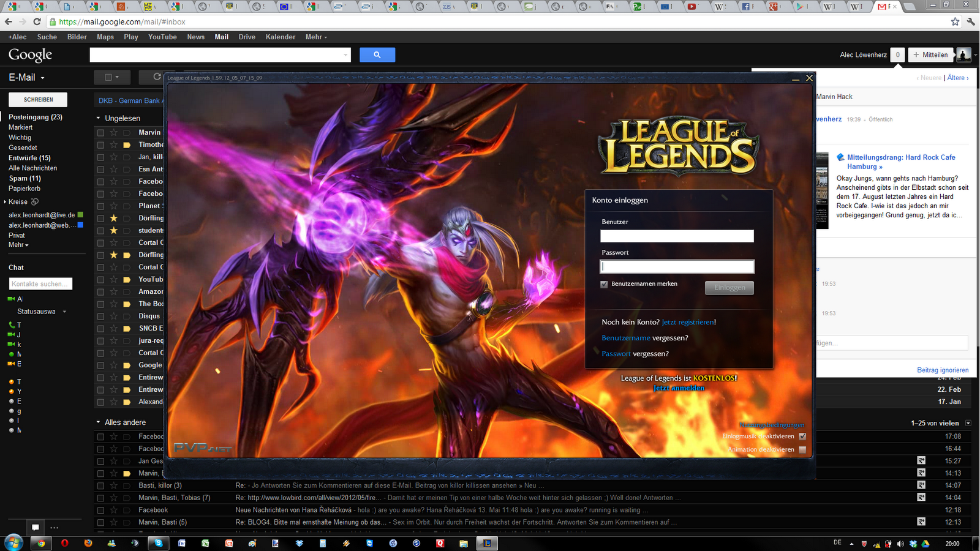This screenshot has height=551, width=980.
Task: Click the Kontakte suchen chat search box
Action: (40, 284)
